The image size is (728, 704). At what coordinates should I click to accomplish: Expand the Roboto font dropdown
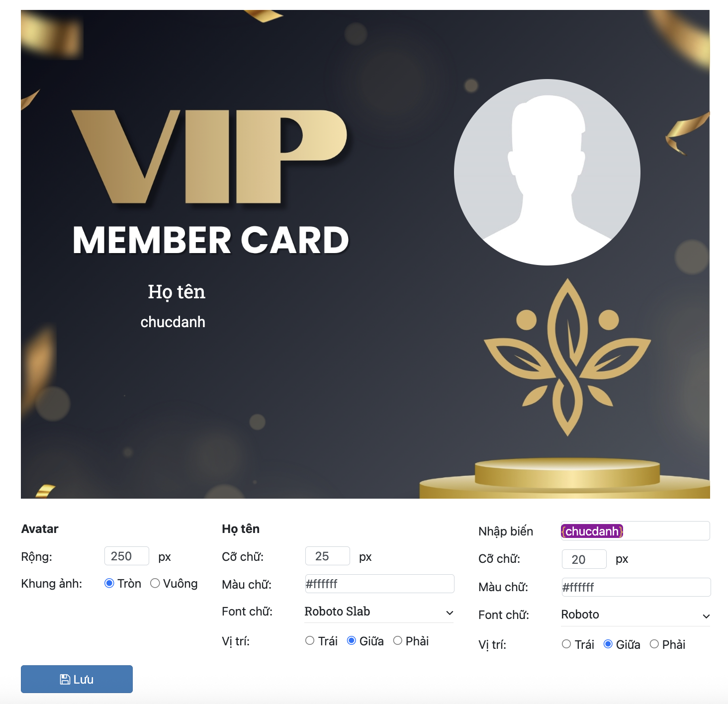pos(635,616)
